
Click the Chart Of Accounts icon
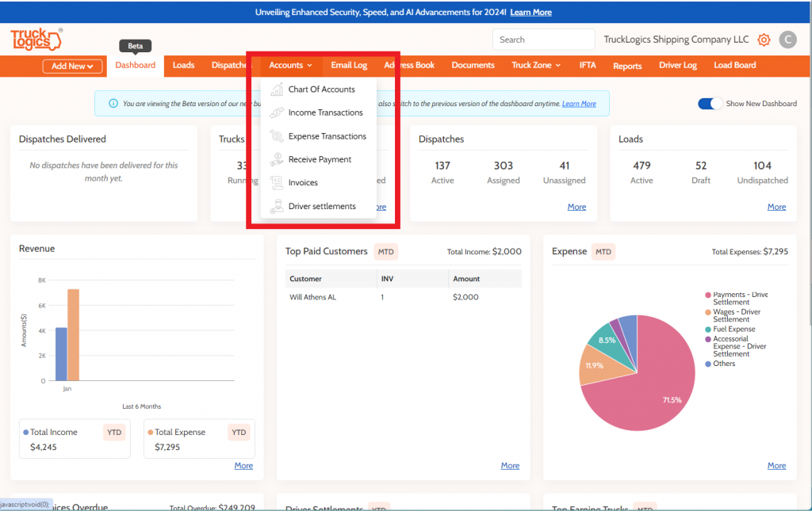(x=277, y=89)
